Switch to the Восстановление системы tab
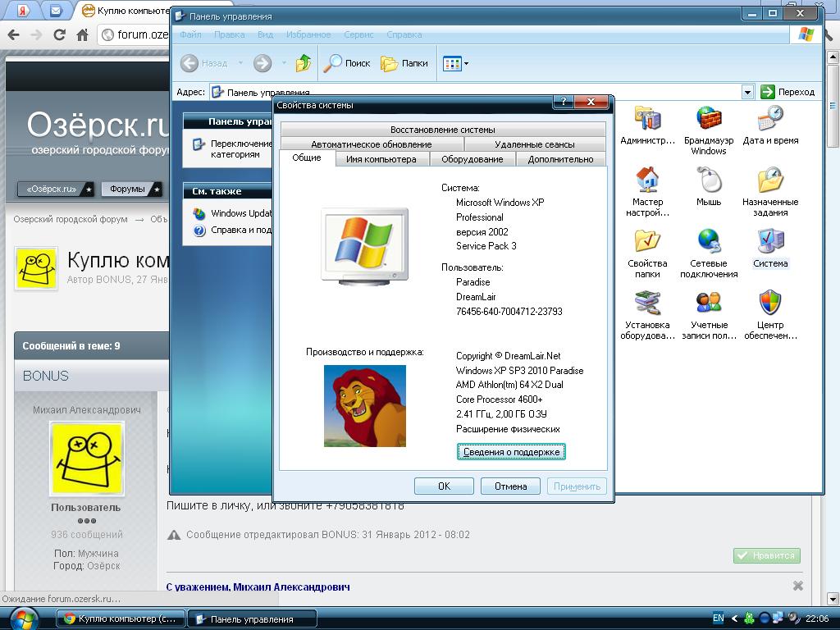The height and width of the screenshot is (630, 840). click(442, 129)
